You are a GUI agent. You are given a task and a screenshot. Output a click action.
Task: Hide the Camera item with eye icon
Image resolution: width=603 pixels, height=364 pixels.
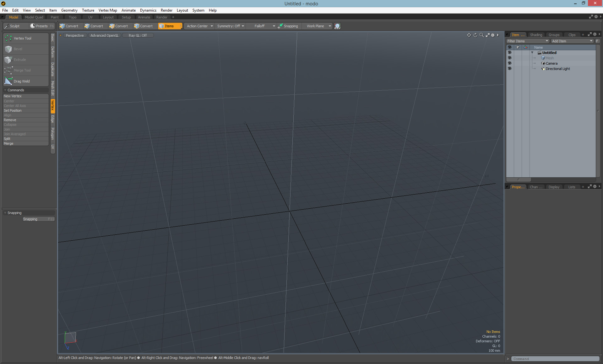[x=509, y=63]
